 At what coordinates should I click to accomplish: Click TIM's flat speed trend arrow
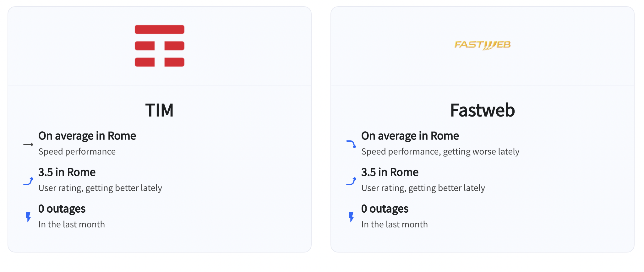point(28,144)
